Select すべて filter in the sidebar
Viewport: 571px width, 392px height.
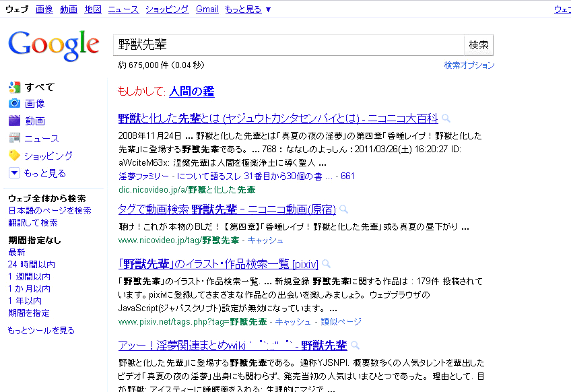(40, 87)
